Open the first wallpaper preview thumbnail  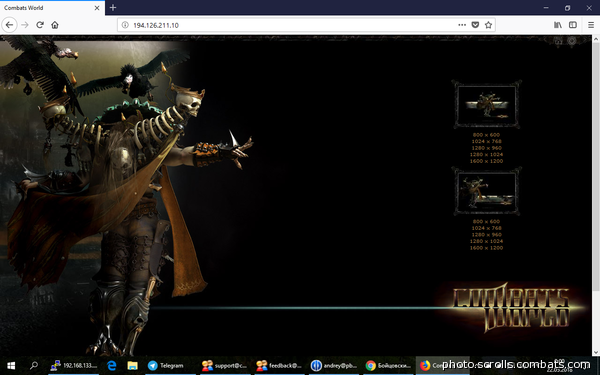pos(486,104)
